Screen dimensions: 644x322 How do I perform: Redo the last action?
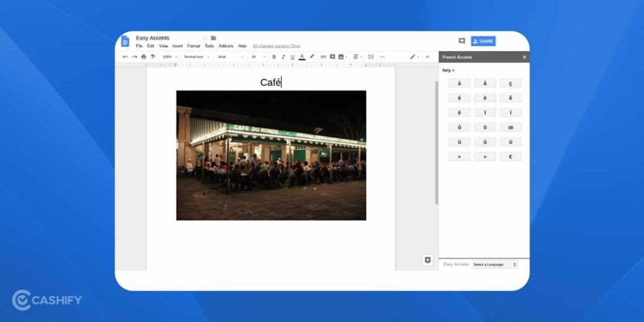pyautogui.click(x=135, y=57)
